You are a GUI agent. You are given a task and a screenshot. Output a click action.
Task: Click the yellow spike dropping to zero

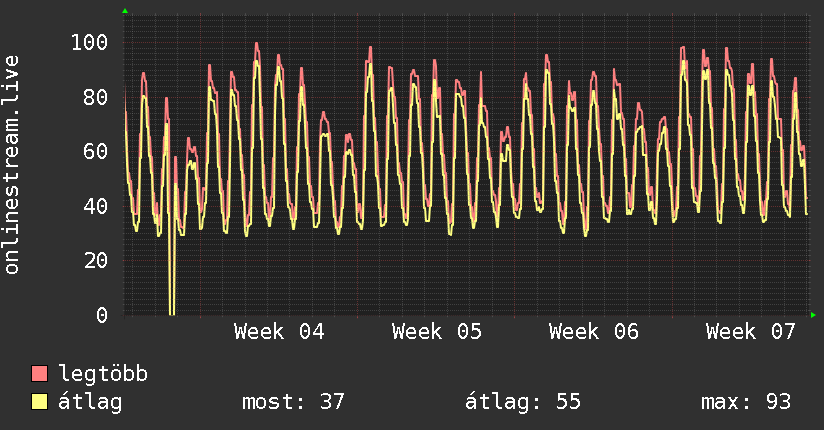171,290
